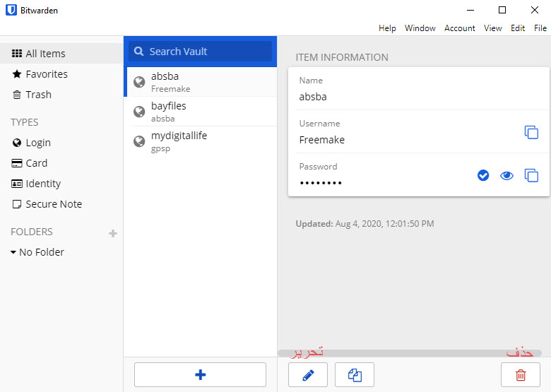This screenshot has height=392, width=551.
Task: Add a new folder plus icon
Action: [113, 233]
